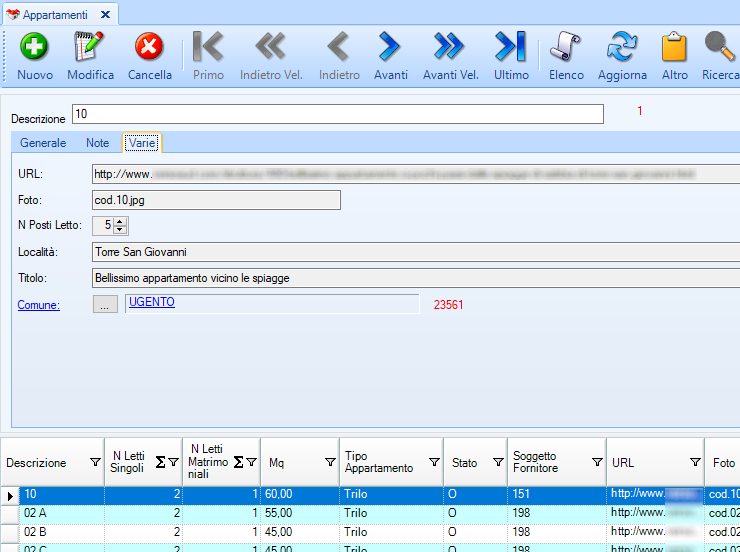Open the Stato column filter
Viewport: 740px width, 552px height.
coord(498,463)
